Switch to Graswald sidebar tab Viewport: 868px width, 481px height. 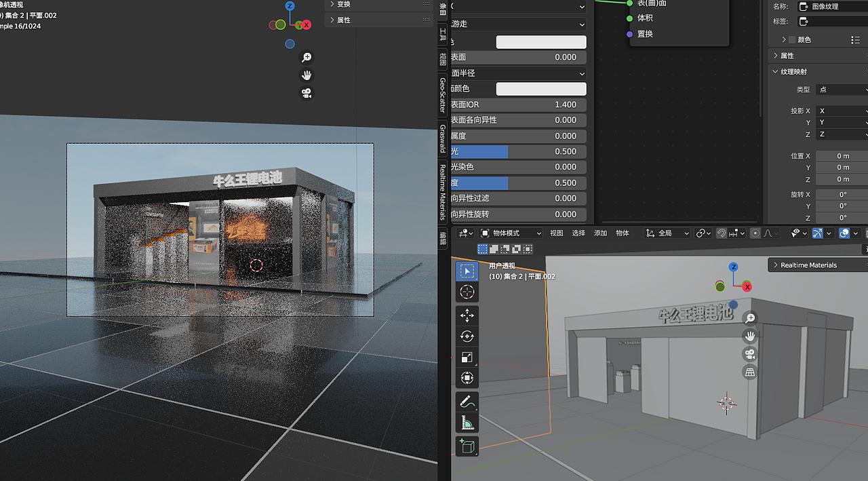coord(443,138)
